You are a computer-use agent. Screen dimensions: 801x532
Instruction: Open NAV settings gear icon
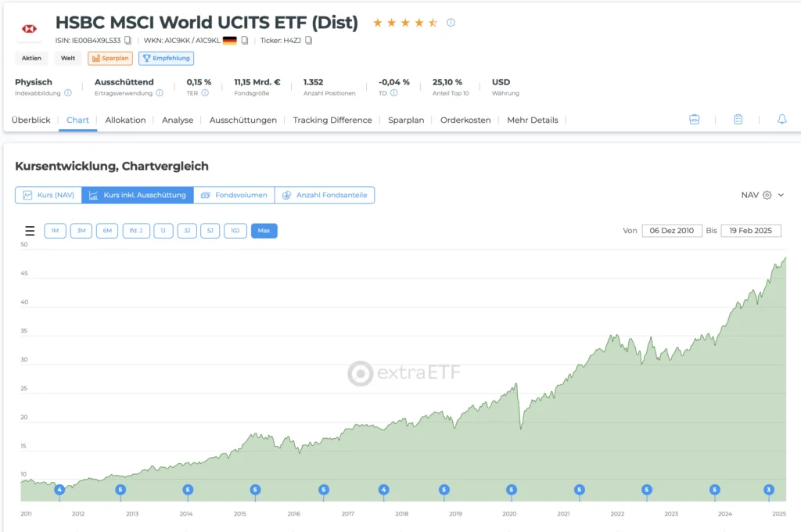tap(767, 196)
